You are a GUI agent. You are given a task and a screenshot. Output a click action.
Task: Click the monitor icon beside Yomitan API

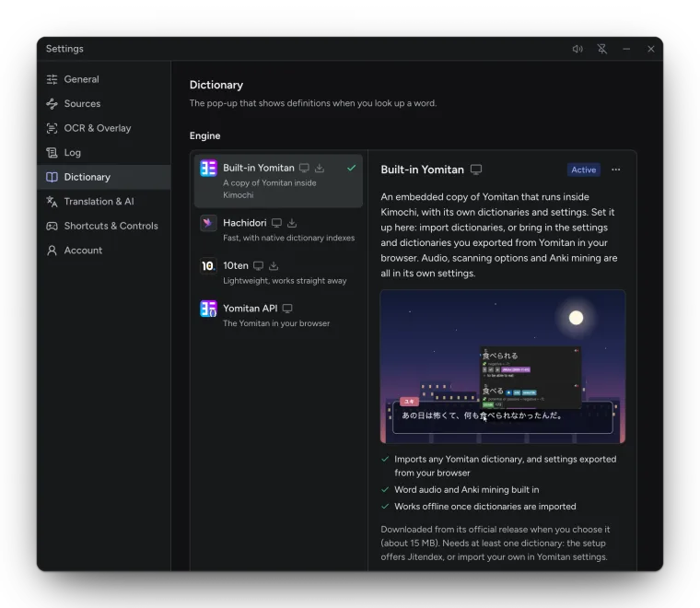click(287, 309)
